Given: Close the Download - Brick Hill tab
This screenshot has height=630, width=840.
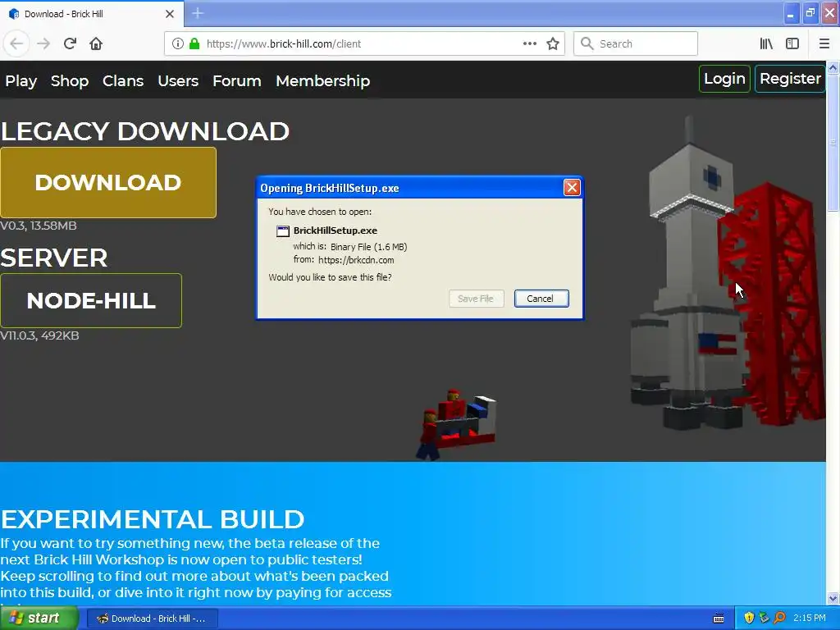Looking at the screenshot, I should pyautogui.click(x=170, y=14).
